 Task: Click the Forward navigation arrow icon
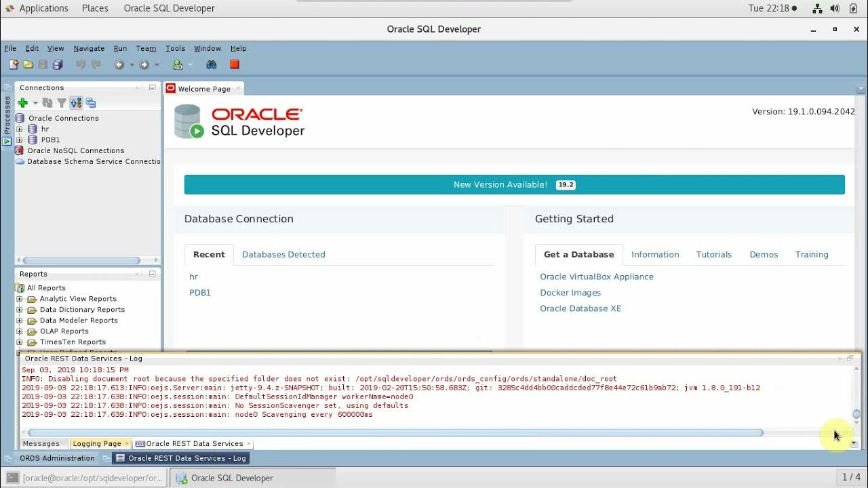click(144, 64)
